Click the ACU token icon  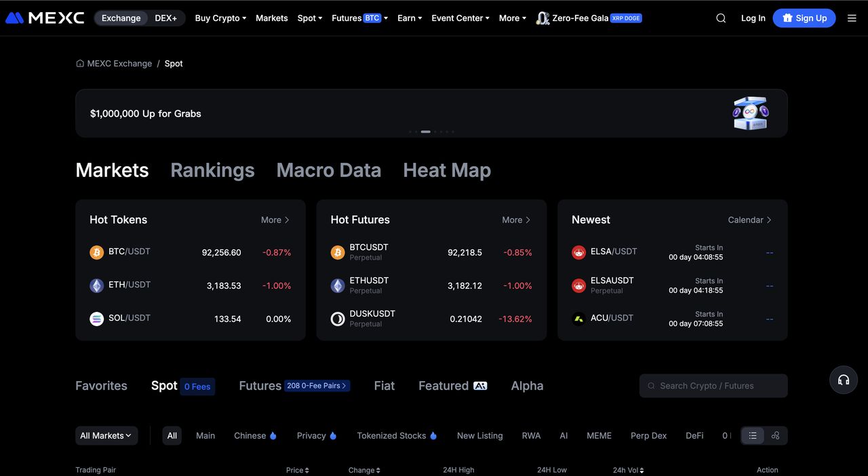(x=578, y=319)
